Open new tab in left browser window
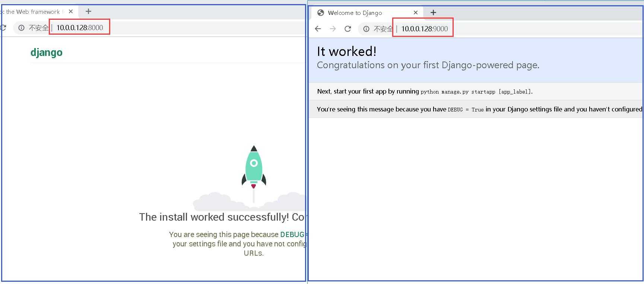This screenshot has height=284, width=644. (88, 12)
